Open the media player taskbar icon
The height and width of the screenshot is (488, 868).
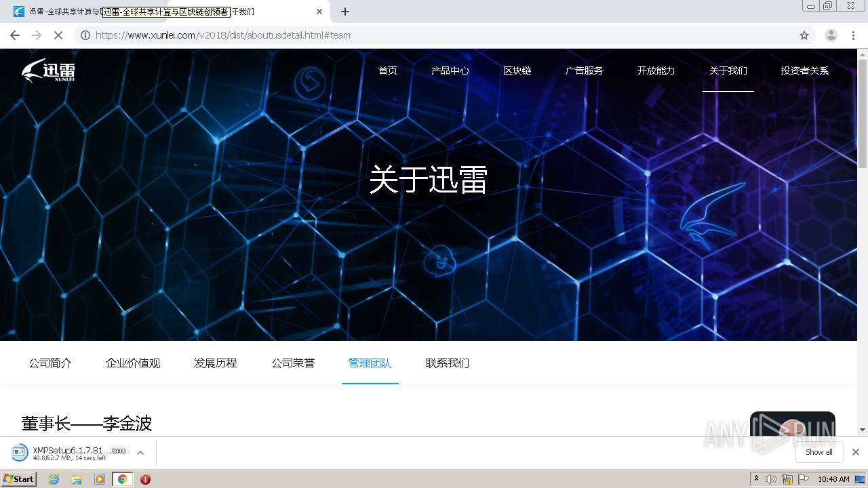coord(100,479)
